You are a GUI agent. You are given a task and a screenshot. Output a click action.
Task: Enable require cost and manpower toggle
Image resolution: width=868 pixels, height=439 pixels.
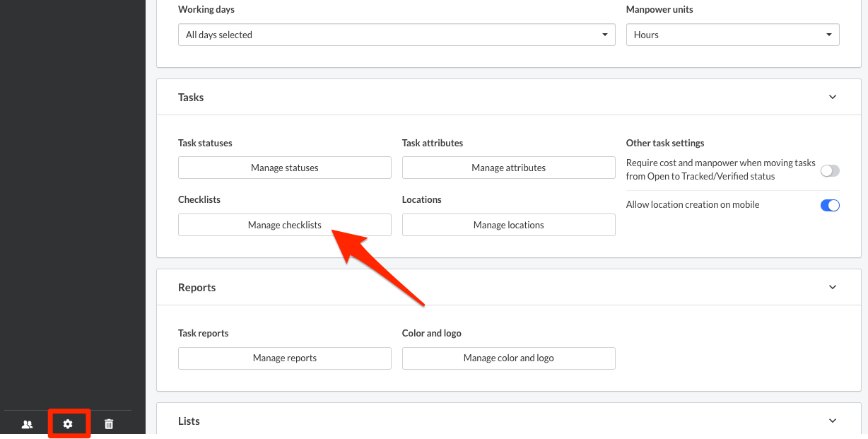pyautogui.click(x=829, y=170)
